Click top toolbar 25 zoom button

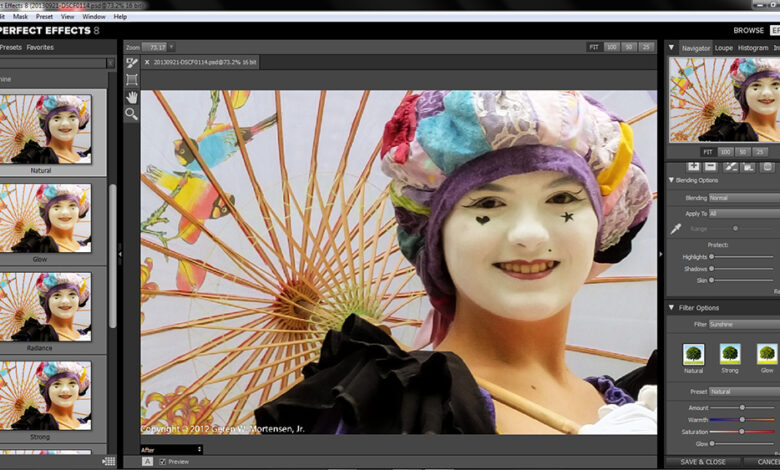(x=646, y=47)
